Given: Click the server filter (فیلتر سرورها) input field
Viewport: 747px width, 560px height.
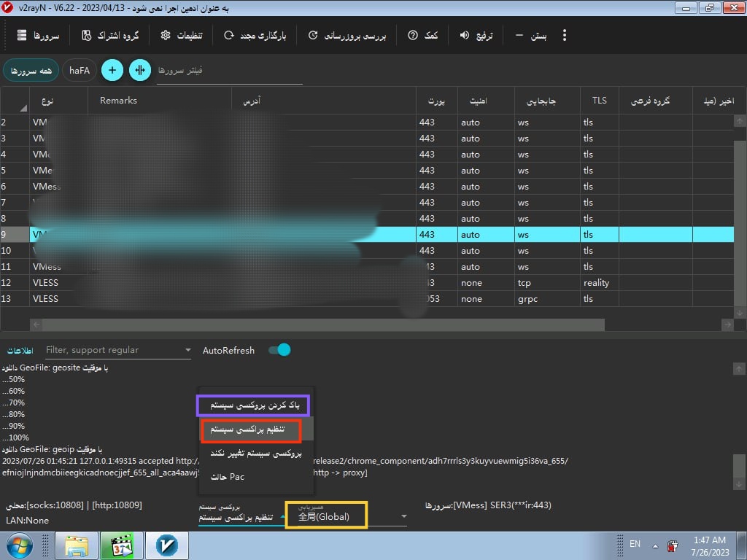Looking at the screenshot, I should point(229,71).
